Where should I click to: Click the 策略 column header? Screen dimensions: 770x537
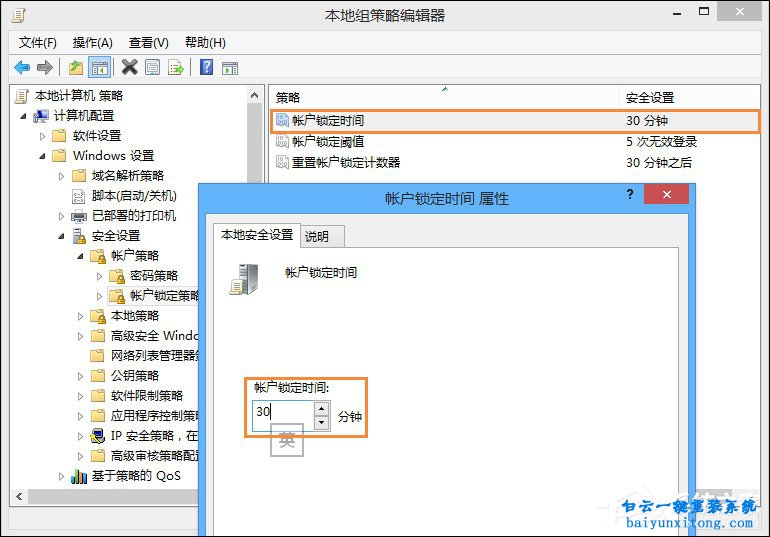(x=445, y=98)
